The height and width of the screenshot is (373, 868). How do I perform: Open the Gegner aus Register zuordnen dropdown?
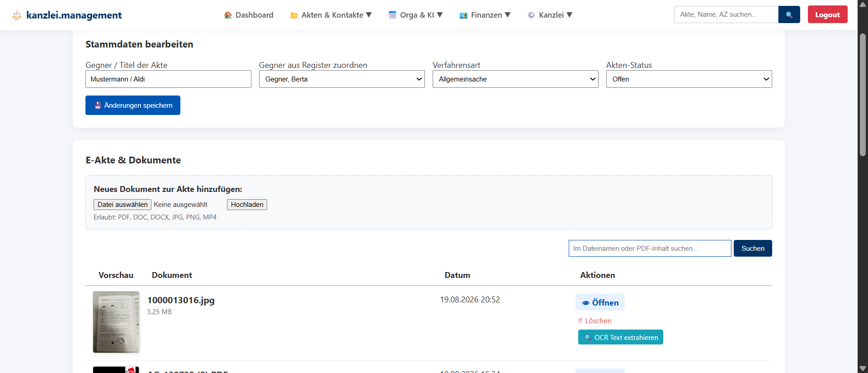pyautogui.click(x=342, y=79)
